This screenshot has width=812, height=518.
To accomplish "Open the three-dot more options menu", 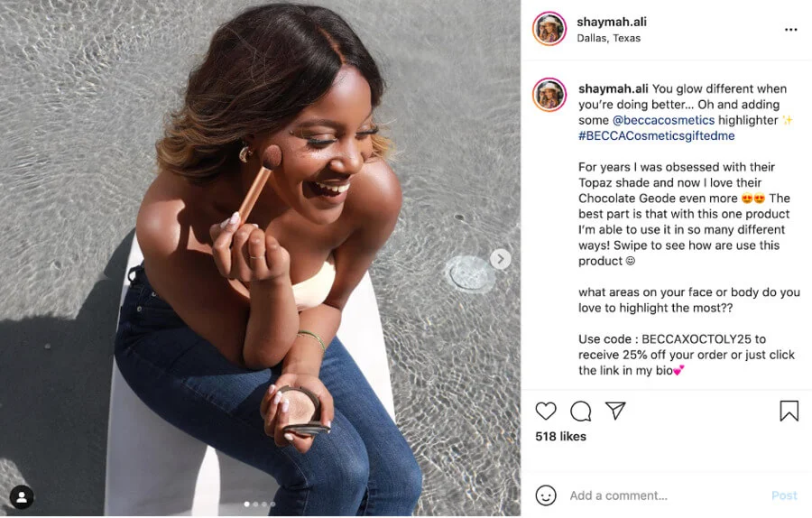I will click(x=790, y=30).
